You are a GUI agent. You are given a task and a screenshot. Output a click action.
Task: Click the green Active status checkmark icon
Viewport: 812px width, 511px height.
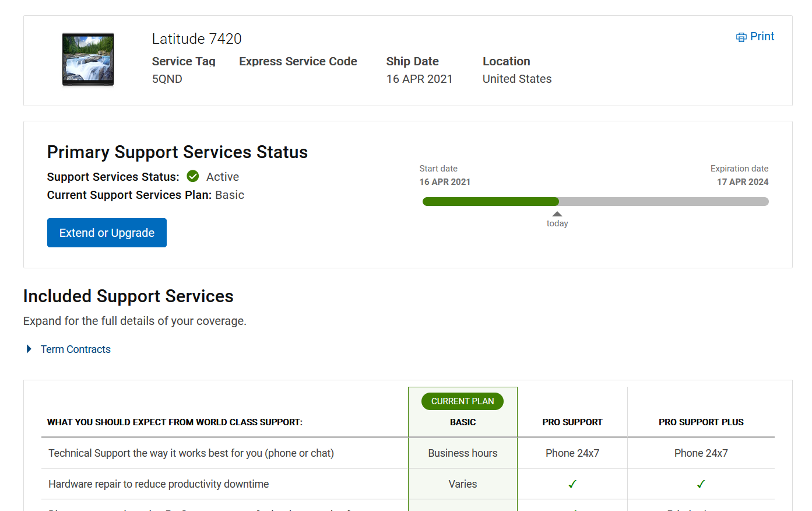tap(193, 176)
